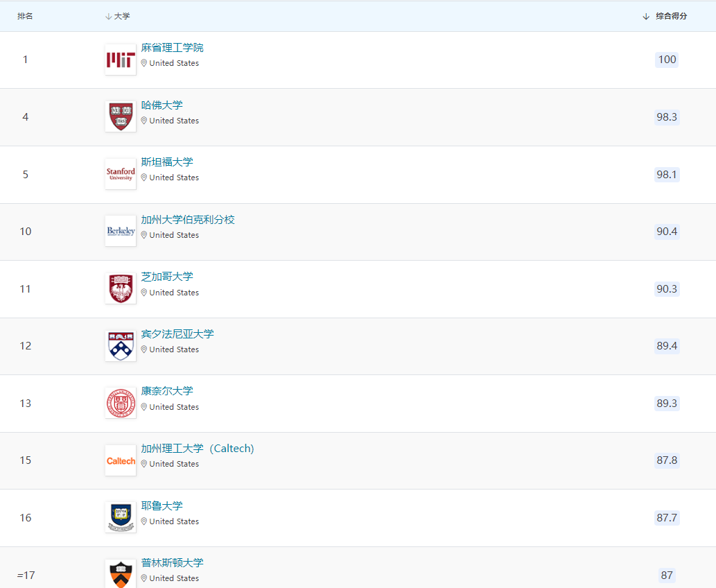Open the 哈佛大学 link
Image resolution: width=716 pixels, height=588 pixels.
point(161,105)
